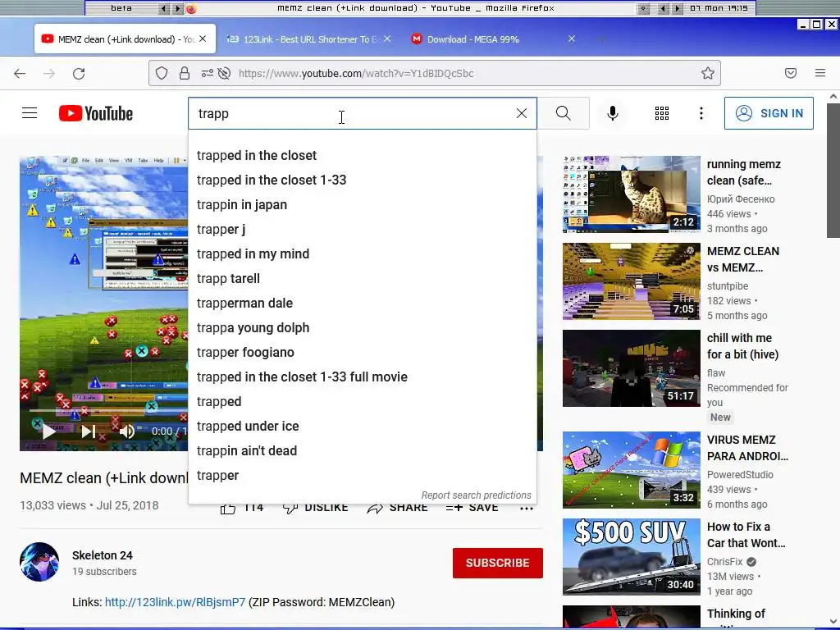The image size is (840, 630).
Task: Click the clock '07 Mon 19:15' in panel
Action: coord(719,8)
